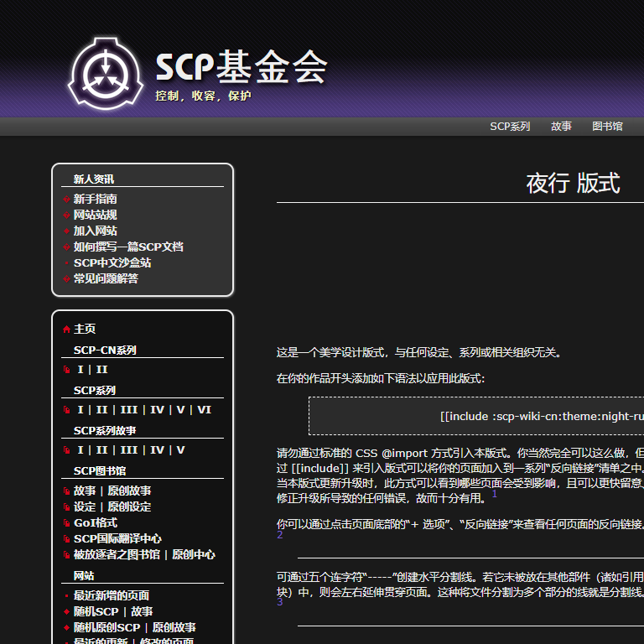Image resolution: width=644 pixels, height=644 pixels.
Task: Click the red icon next to 随机SCP
Action: coord(66,612)
